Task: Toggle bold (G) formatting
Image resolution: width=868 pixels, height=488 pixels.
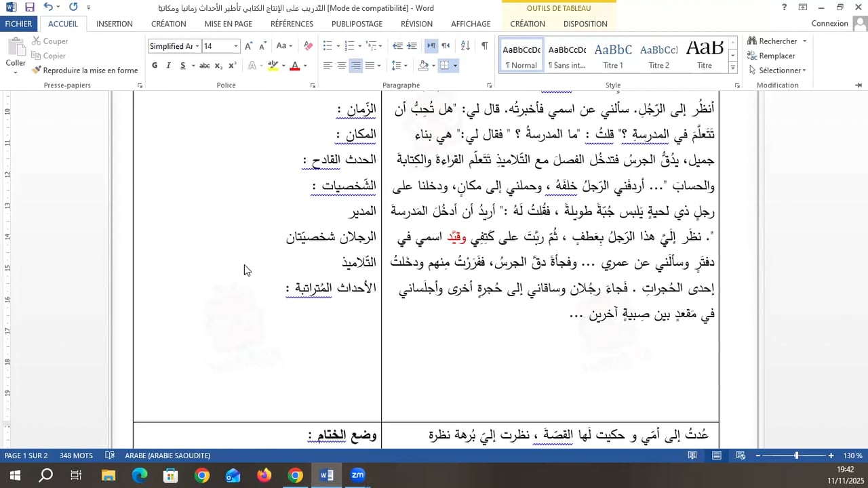Action: pos(155,66)
